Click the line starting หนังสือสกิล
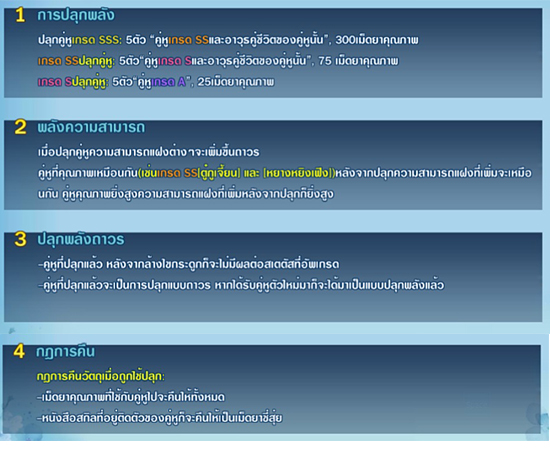Image resolution: width=550 pixels, height=450 pixels. pos(160,418)
